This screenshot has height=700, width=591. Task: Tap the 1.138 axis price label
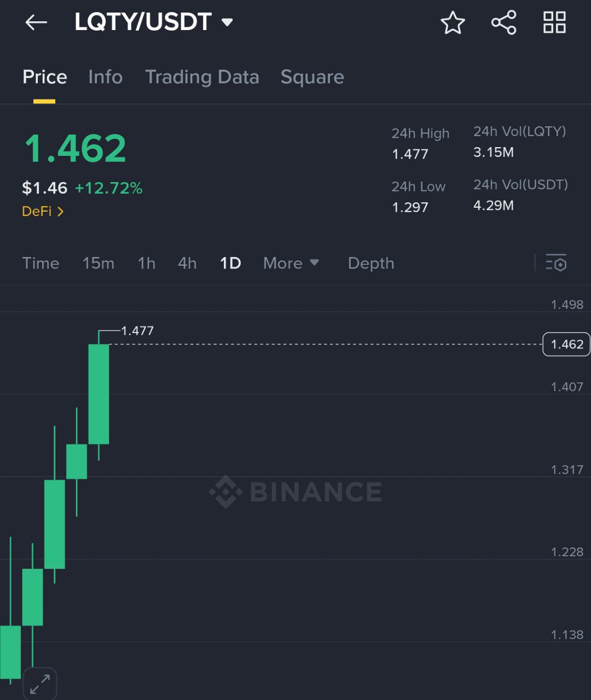click(567, 635)
